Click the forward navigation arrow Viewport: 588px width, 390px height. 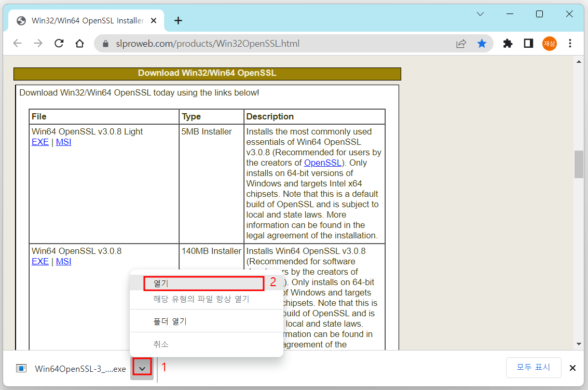[38, 44]
